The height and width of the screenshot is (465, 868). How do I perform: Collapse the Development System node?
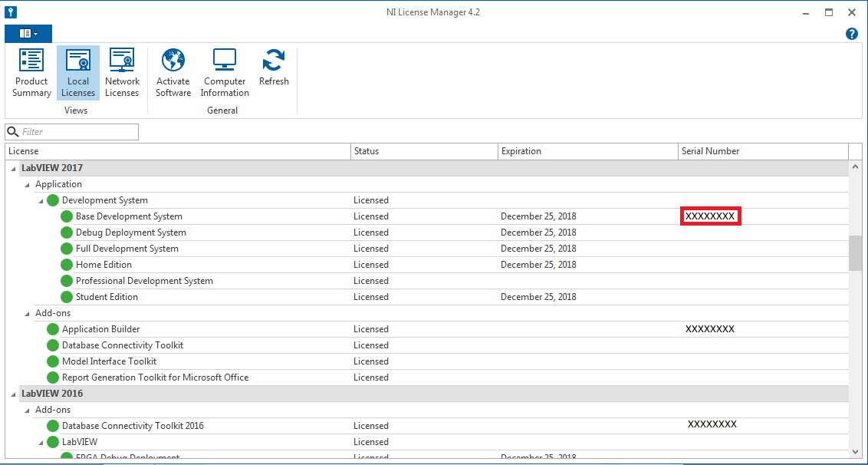point(41,200)
